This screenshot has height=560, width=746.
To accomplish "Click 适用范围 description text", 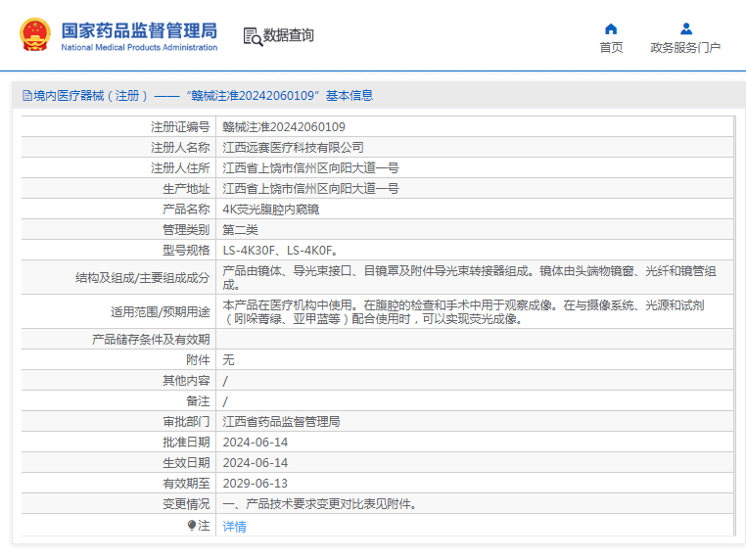I will [x=463, y=312].
